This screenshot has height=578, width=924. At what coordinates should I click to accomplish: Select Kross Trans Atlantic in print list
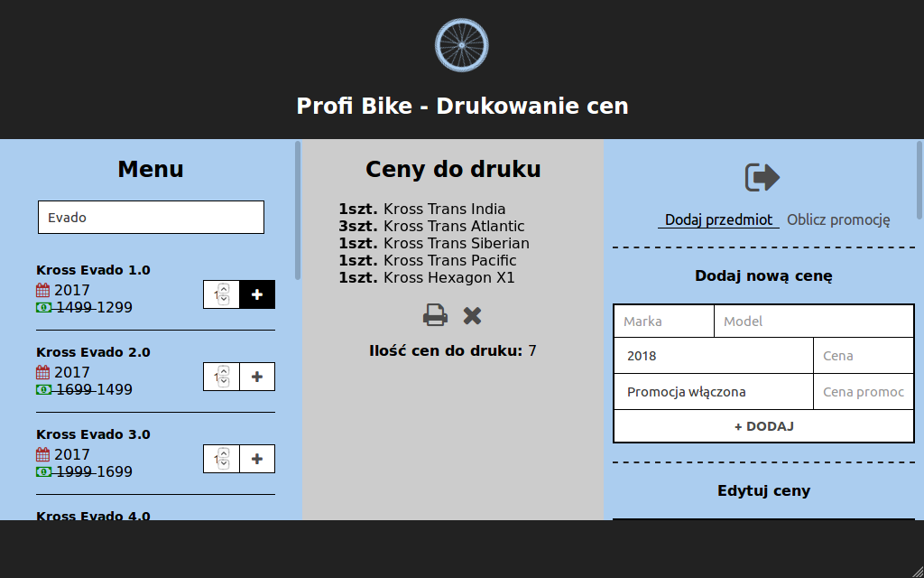pyautogui.click(x=431, y=227)
